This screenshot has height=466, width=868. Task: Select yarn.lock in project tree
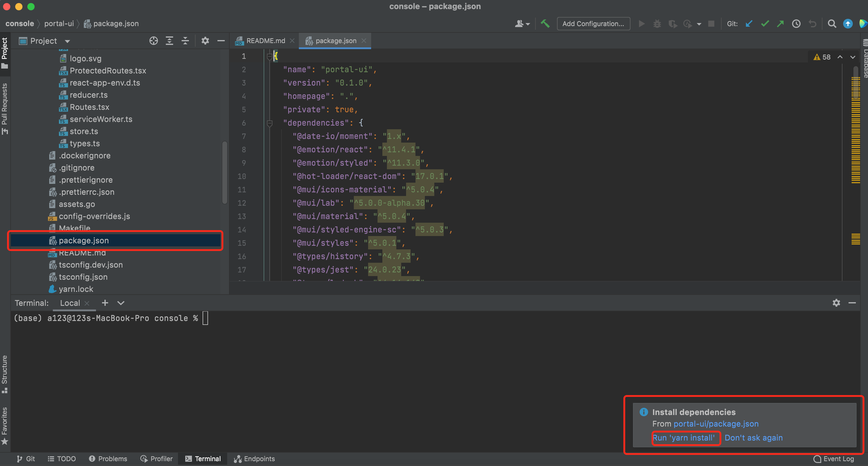(x=76, y=289)
